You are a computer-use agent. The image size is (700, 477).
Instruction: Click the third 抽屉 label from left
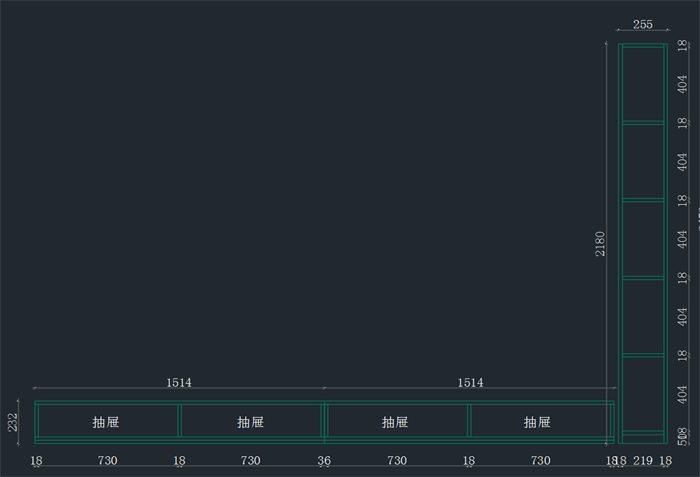396,422
